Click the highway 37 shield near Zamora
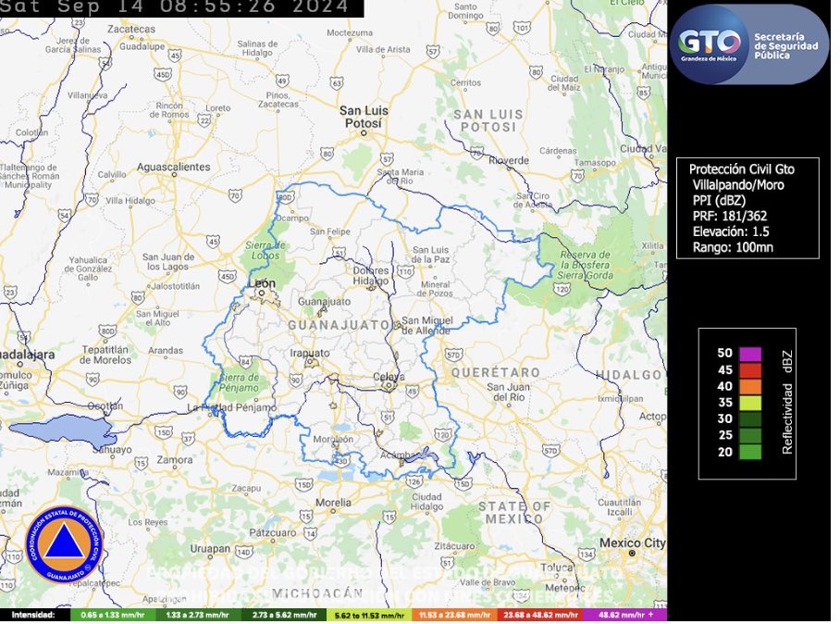The width and height of the screenshot is (840, 624). pos(188,439)
